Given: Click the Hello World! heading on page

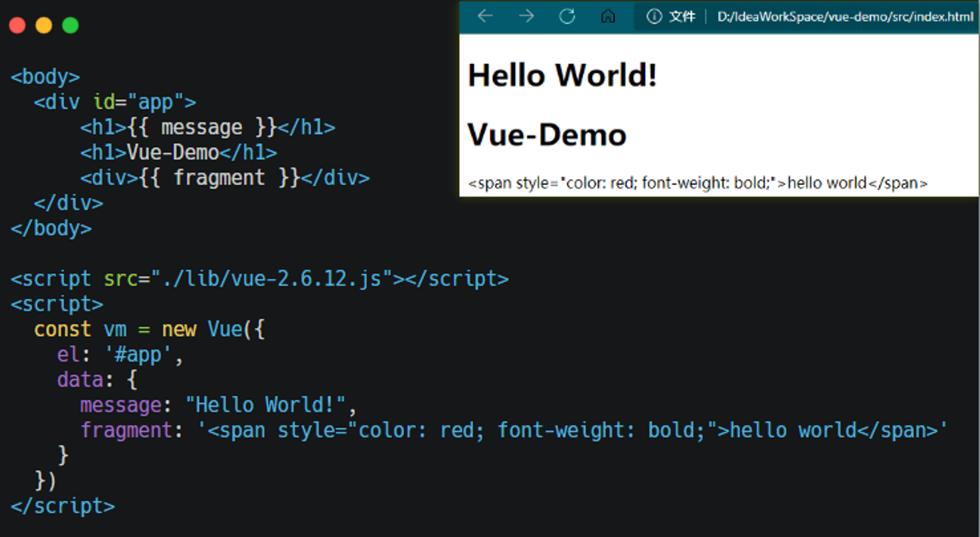Looking at the screenshot, I should [x=562, y=76].
